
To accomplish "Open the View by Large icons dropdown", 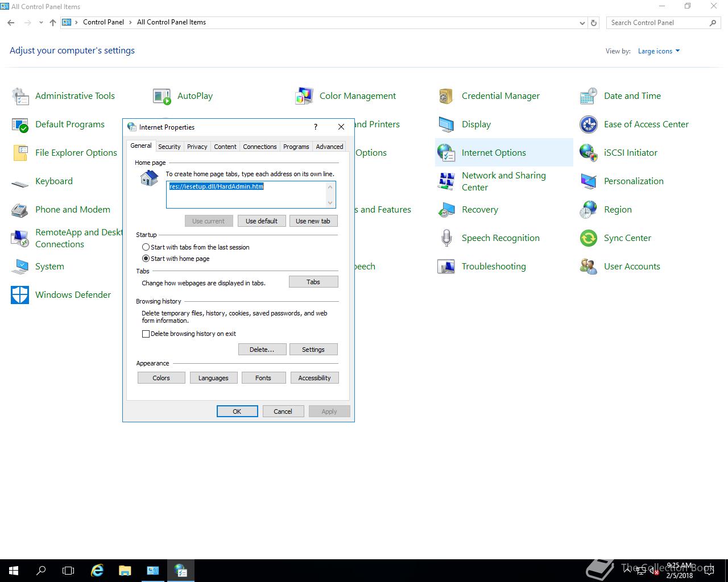I will (659, 51).
